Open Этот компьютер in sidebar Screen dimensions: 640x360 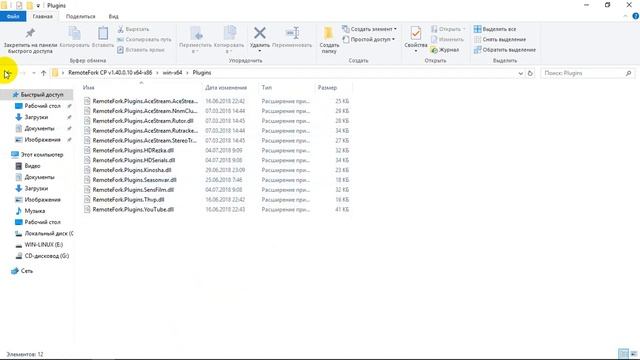coord(42,155)
